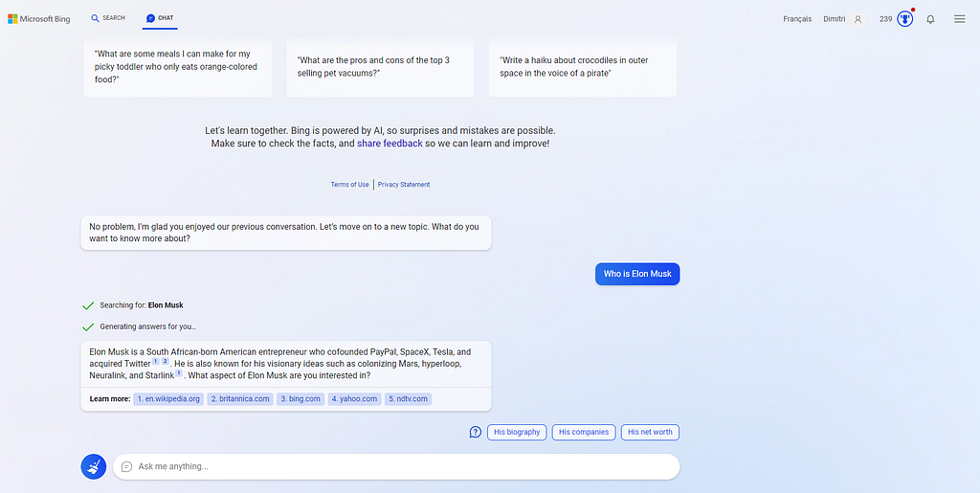The width and height of the screenshot is (980, 493).
Task: Click the 'Who is Elon Musk' message bubble
Action: [x=636, y=274]
